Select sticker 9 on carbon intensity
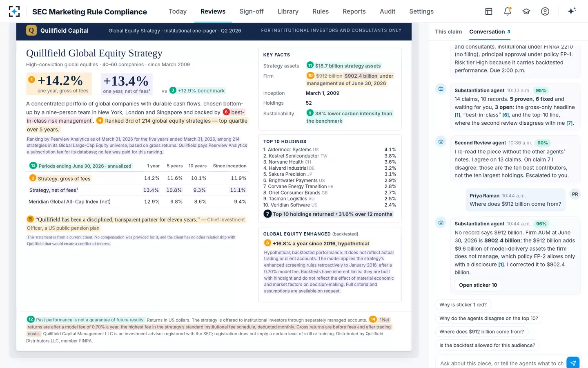 coord(310,113)
